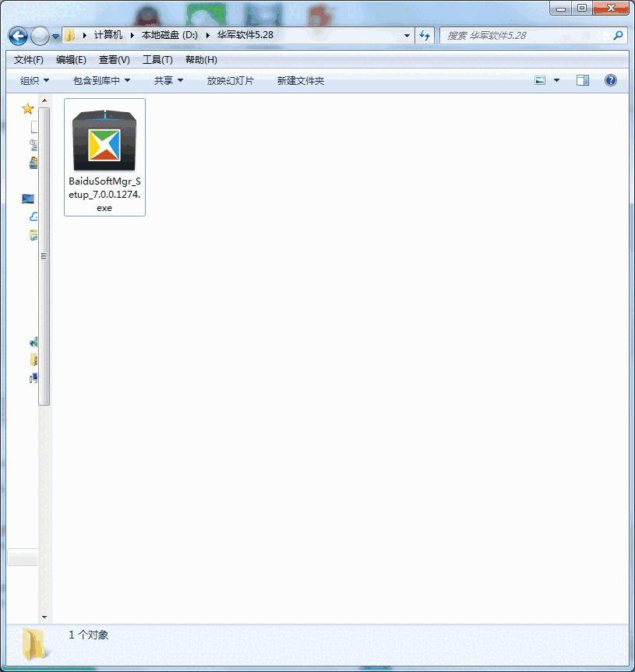The width and height of the screenshot is (635, 672).
Task: Click the Favorites star icon in sidebar
Action: 28,108
